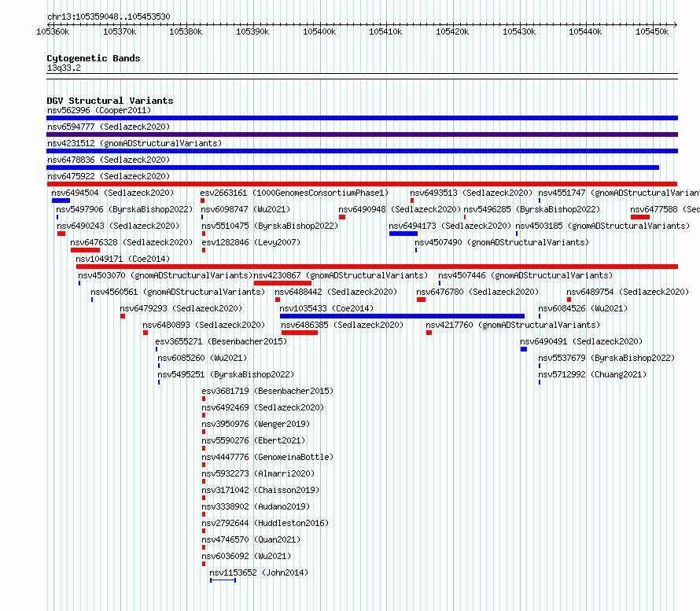Click nsv4217760 (gnomADStructuralVariants) label

coord(513,325)
